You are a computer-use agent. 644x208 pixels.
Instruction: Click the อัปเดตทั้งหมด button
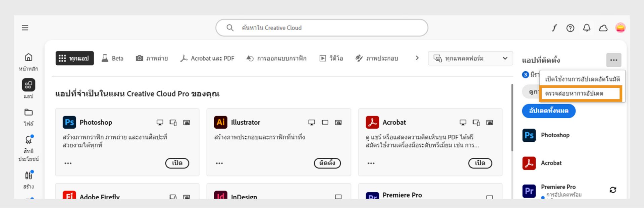click(548, 111)
